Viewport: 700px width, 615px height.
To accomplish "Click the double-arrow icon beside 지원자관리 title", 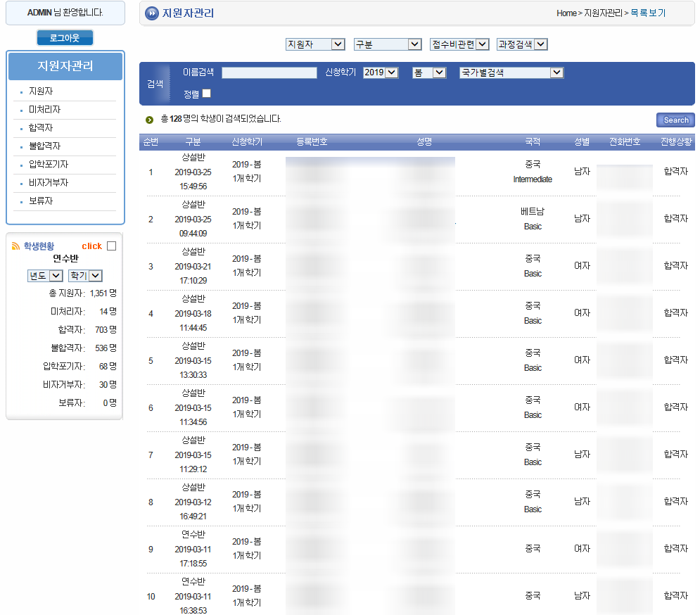I will click(x=151, y=13).
